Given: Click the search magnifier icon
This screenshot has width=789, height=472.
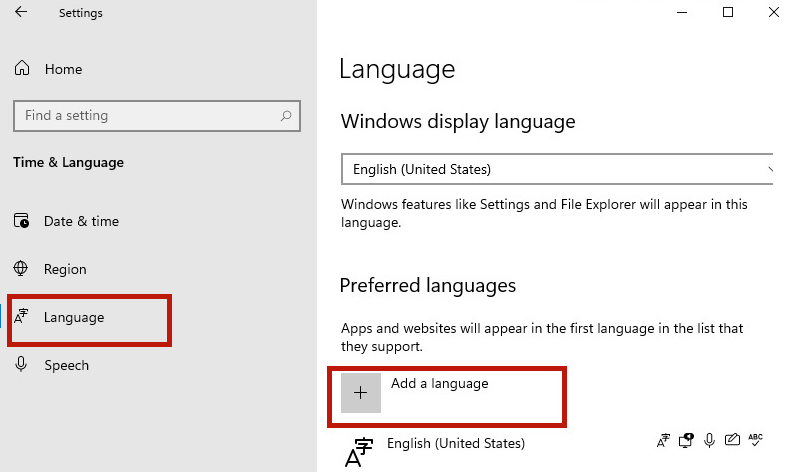Looking at the screenshot, I should pyautogui.click(x=286, y=116).
